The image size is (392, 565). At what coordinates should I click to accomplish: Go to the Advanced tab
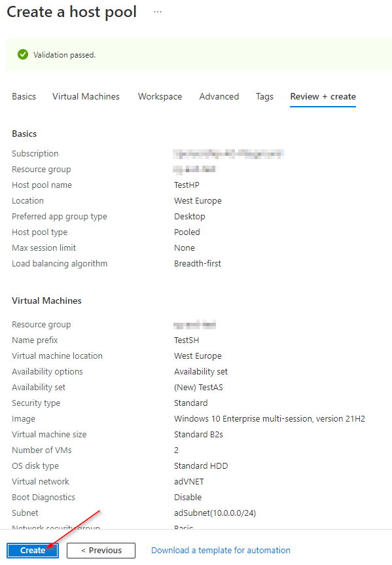[219, 97]
